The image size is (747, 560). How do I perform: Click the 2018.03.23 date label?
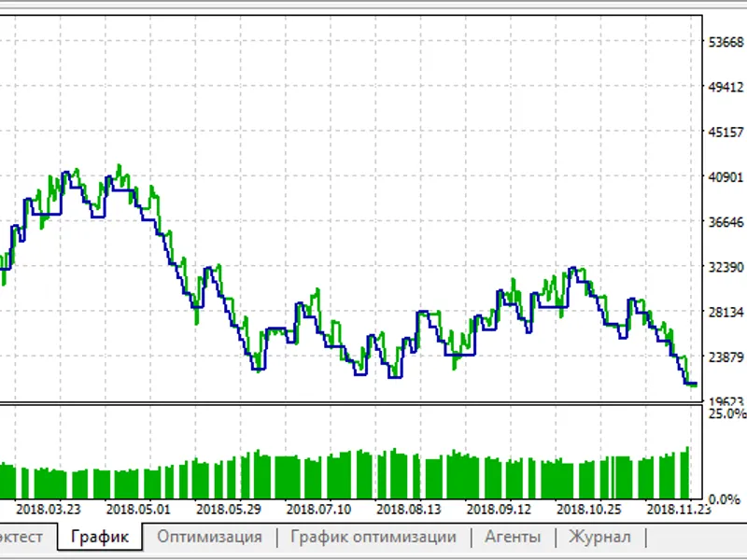[49, 510]
